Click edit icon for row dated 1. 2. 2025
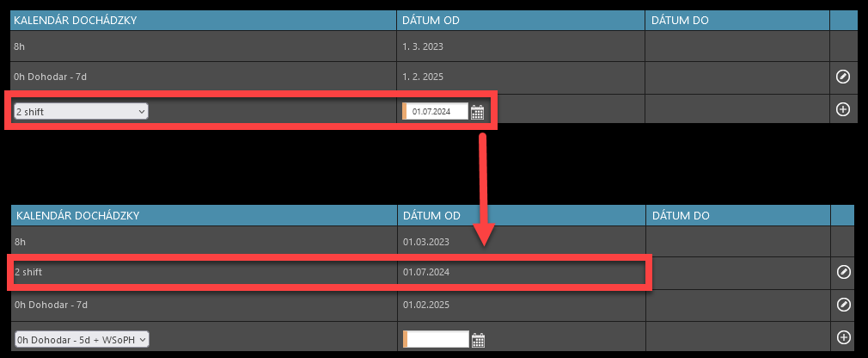868x358 pixels. coord(843,77)
